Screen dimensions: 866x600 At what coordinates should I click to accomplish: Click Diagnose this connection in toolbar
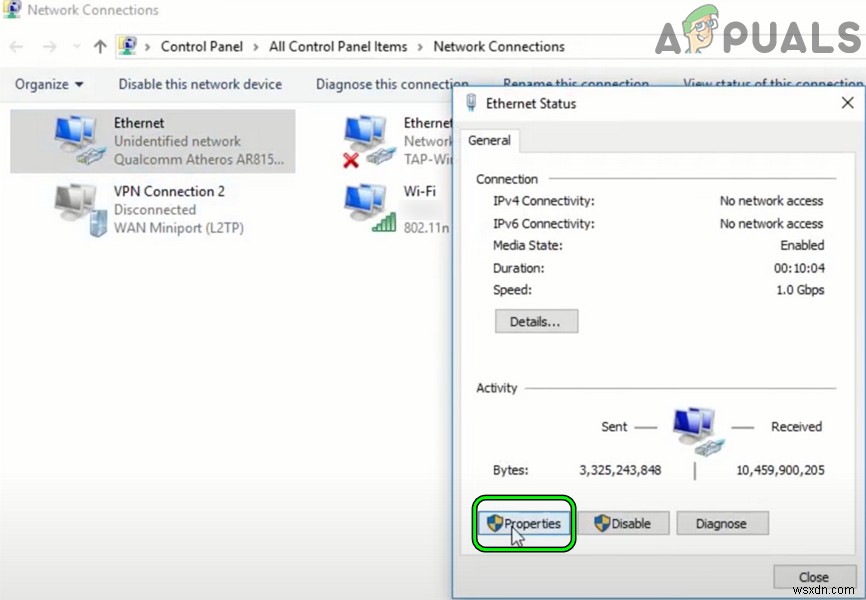tap(392, 85)
